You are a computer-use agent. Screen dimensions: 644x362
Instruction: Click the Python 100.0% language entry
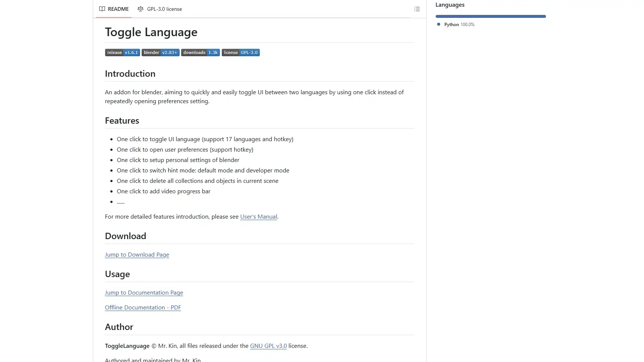pos(456,25)
